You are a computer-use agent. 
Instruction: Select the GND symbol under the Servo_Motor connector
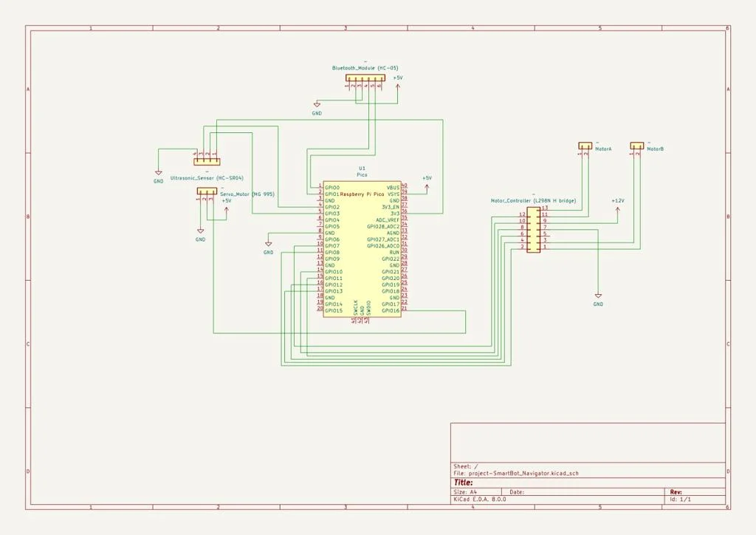tap(201, 233)
